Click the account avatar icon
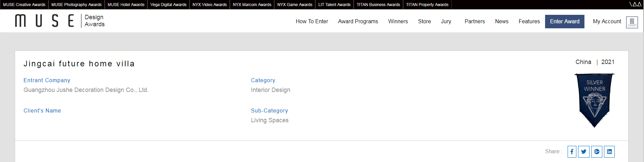 (x=632, y=22)
